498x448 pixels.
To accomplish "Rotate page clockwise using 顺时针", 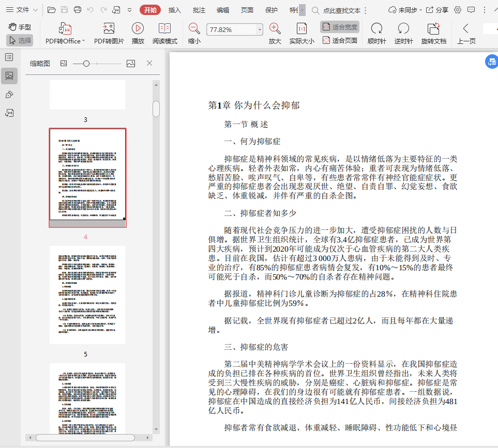I will click(x=376, y=29).
